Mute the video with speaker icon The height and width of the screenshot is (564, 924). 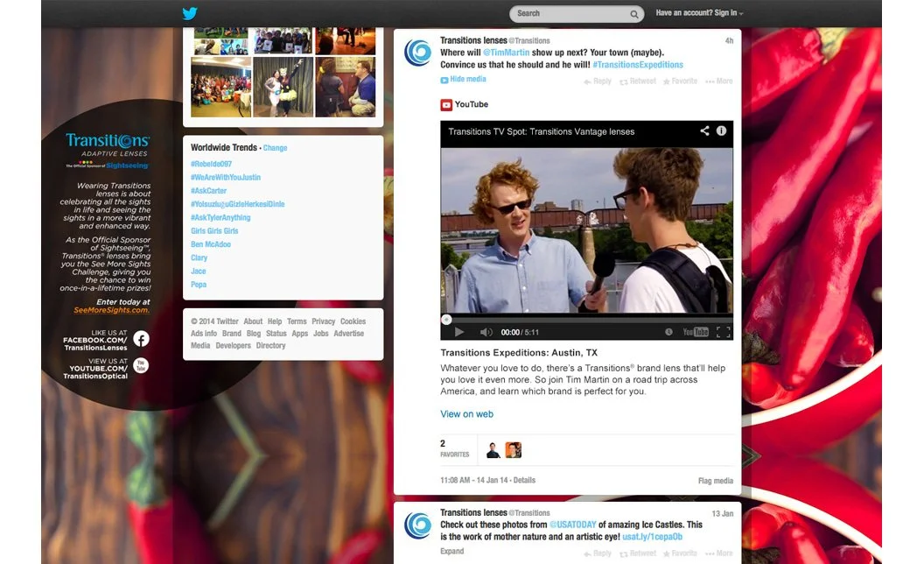click(x=486, y=332)
